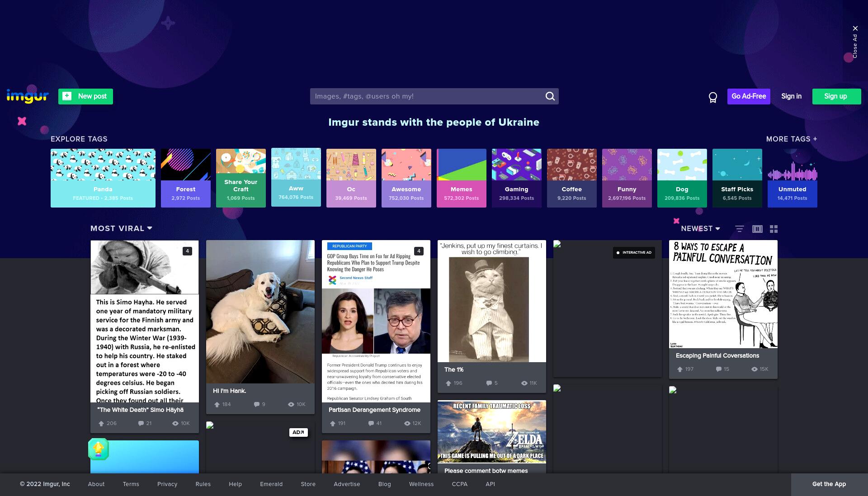Open the Store footer link
This screenshot has height=496, width=868.
tap(308, 484)
